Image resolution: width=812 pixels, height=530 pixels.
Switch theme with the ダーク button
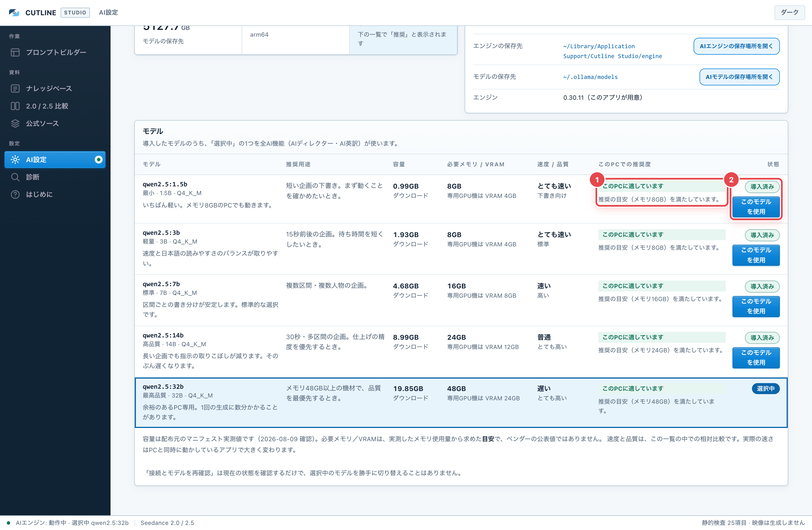pos(789,13)
